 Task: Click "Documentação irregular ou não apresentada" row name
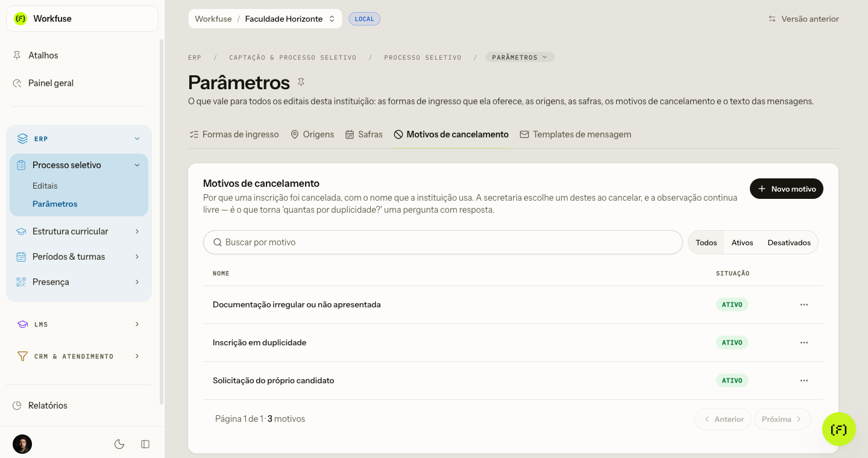pyautogui.click(x=297, y=305)
